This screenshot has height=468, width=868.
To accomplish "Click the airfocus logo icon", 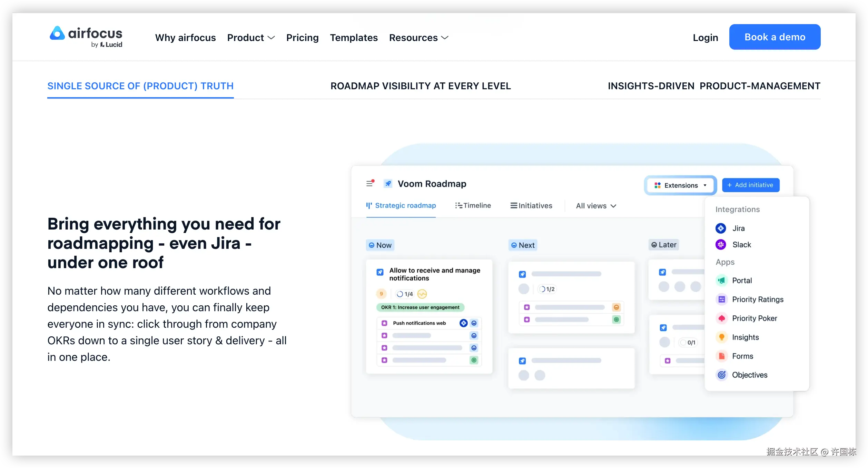I will (57, 33).
